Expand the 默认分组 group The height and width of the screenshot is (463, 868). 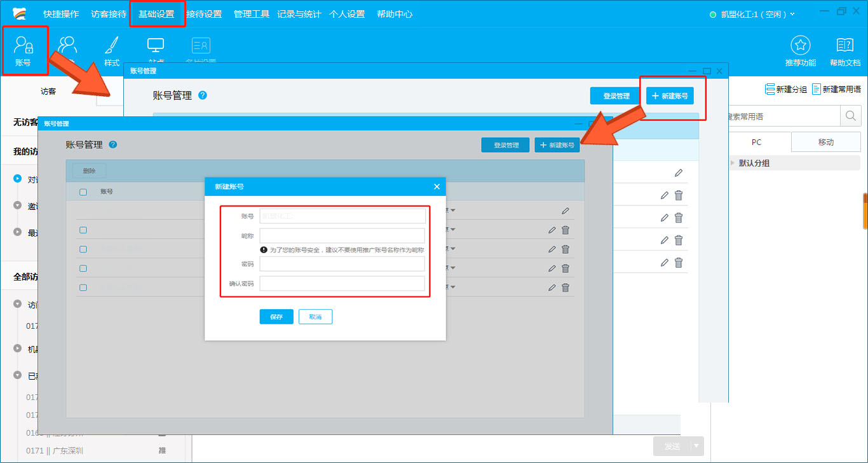pos(733,163)
